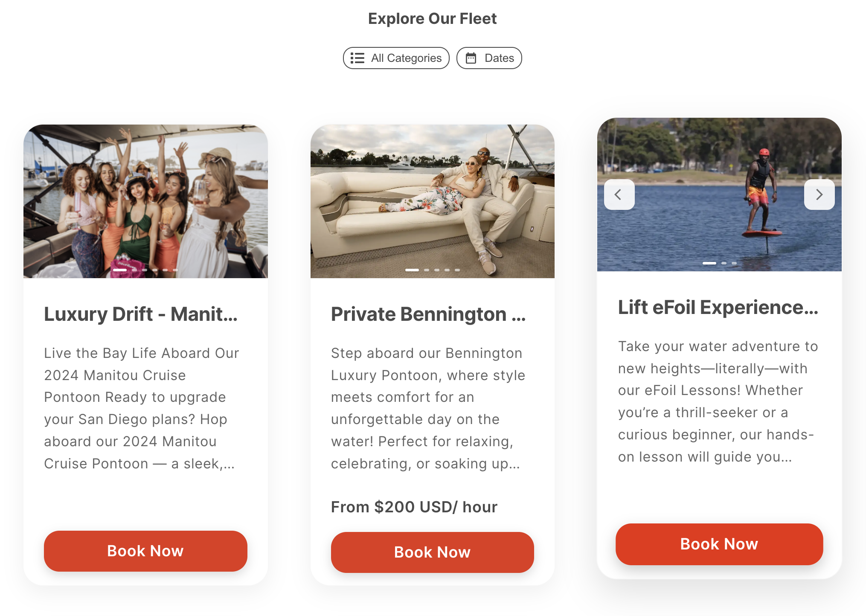The image size is (866, 616).
Task: Click the list icon in All Categories
Action: pyautogui.click(x=357, y=58)
